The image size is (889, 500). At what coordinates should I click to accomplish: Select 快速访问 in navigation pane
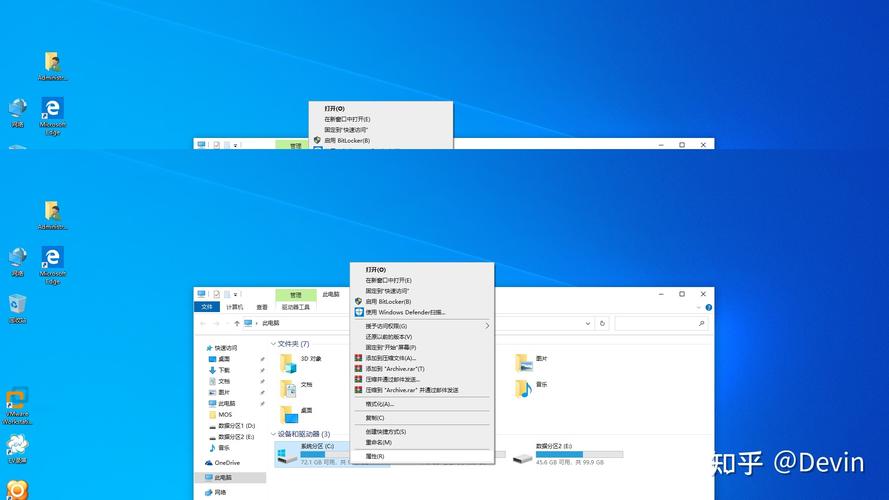(222, 348)
